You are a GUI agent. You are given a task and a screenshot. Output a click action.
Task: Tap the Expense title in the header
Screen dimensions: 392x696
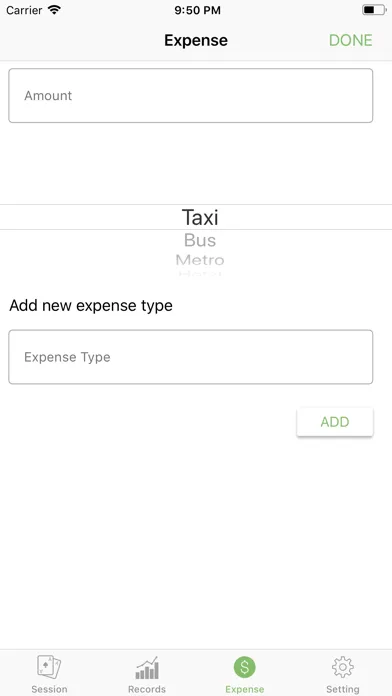pyautogui.click(x=196, y=40)
